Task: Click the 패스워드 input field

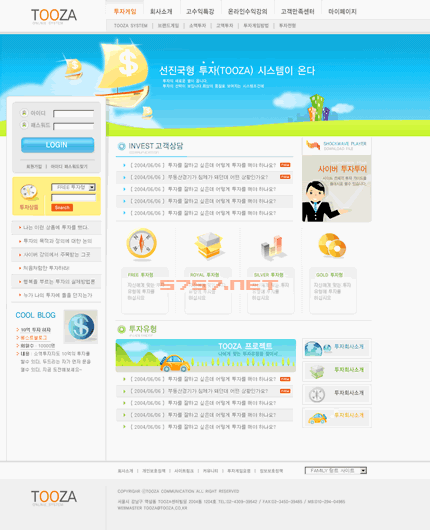Action: [73, 126]
